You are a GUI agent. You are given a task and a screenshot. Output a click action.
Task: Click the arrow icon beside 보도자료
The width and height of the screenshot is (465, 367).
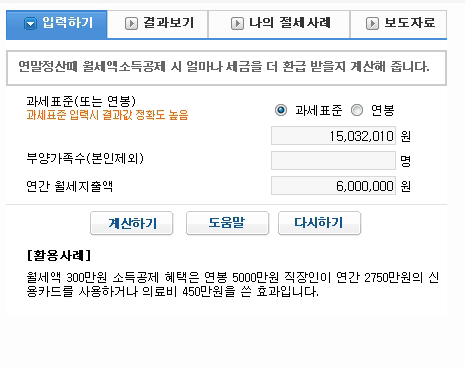[x=372, y=24]
